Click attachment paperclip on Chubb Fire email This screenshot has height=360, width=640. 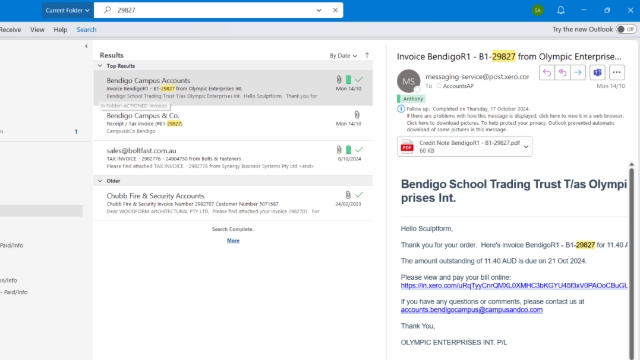(348, 195)
